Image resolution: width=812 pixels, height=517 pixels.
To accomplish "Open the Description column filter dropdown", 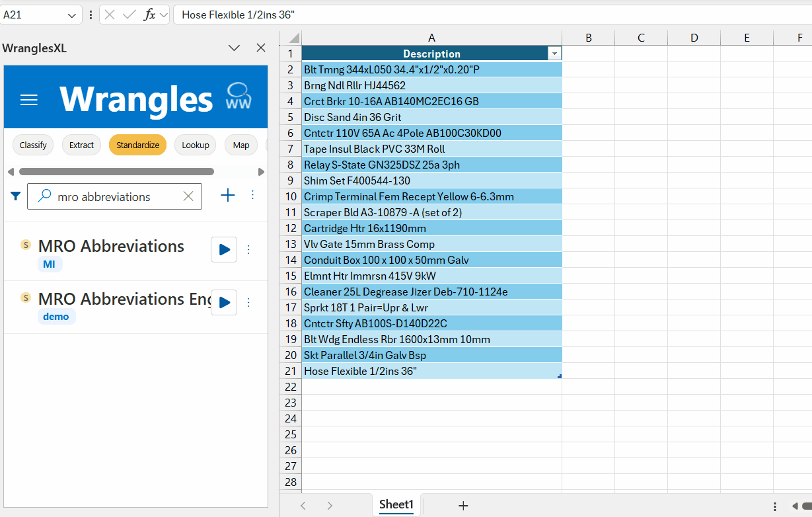I will 554,54.
